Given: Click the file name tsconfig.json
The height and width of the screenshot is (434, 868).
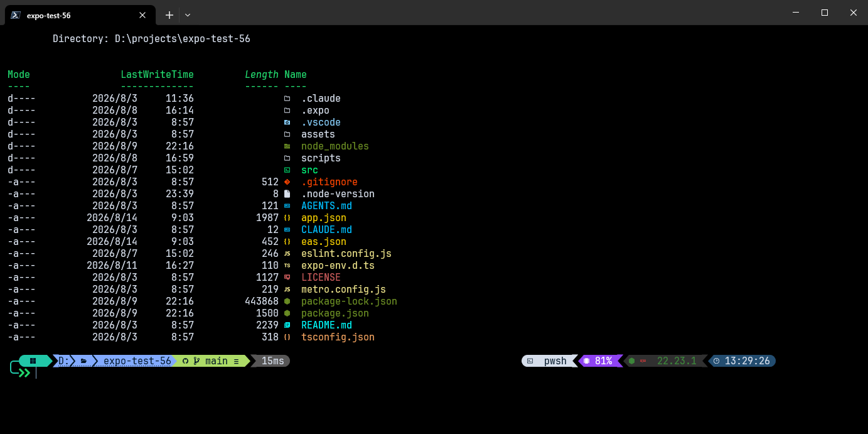Looking at the screenshot, I should pyautogui.click(x=338, y=337).
